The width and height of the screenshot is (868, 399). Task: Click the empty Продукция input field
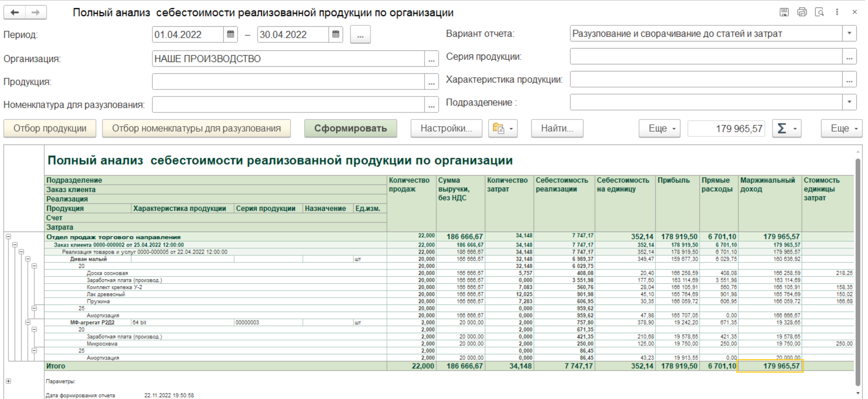pyautogui.click(x=288, y=82)
